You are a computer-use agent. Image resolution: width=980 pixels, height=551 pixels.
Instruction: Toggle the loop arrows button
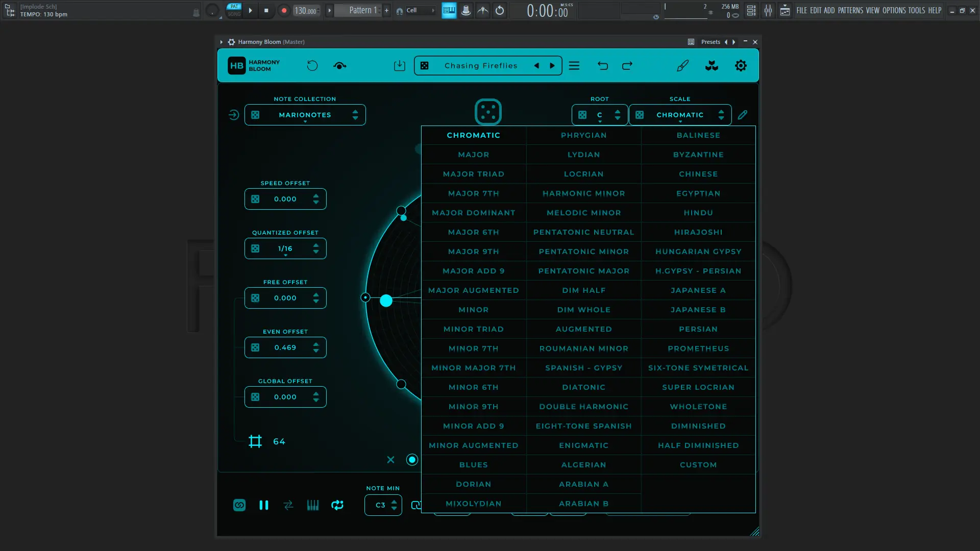[337, 505]
